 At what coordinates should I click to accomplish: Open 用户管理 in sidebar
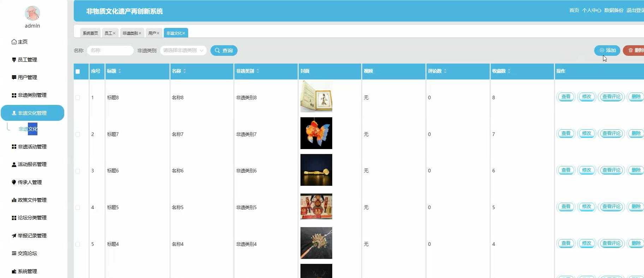click(24, 77)
